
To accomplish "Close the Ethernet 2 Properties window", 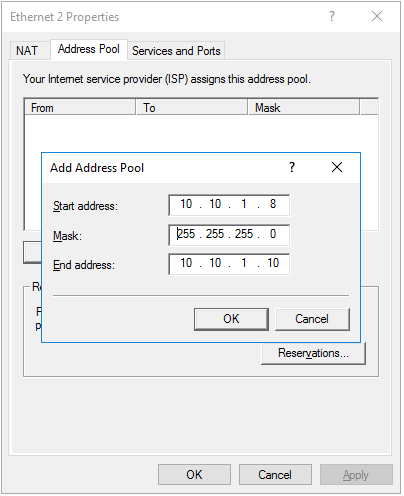I will [x=377, y=16].
